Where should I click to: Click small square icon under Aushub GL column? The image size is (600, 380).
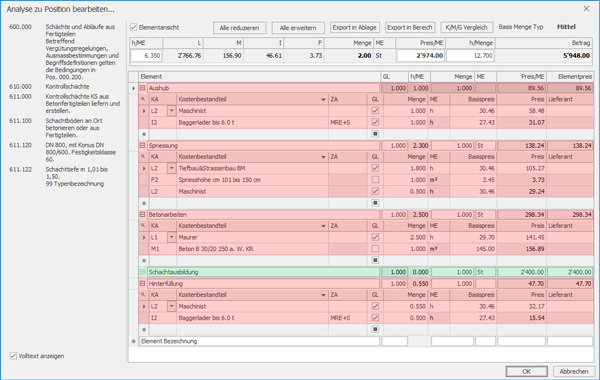point(375,134)
